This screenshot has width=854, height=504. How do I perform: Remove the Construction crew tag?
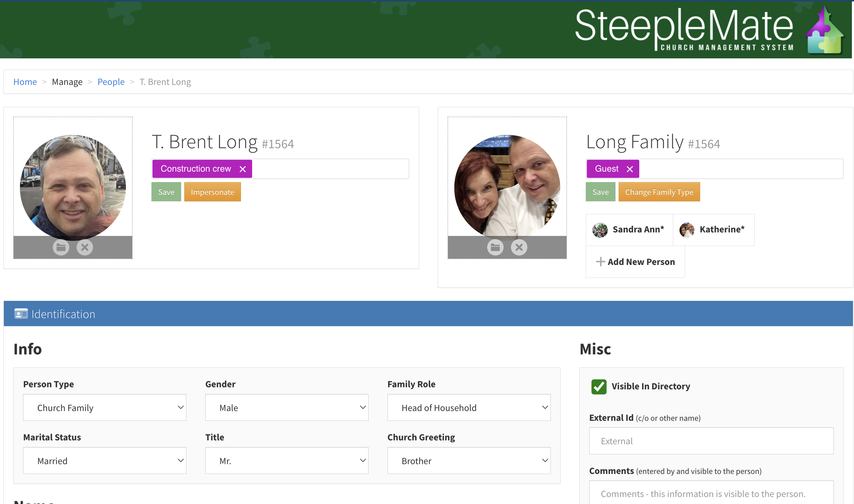point(243,169)
